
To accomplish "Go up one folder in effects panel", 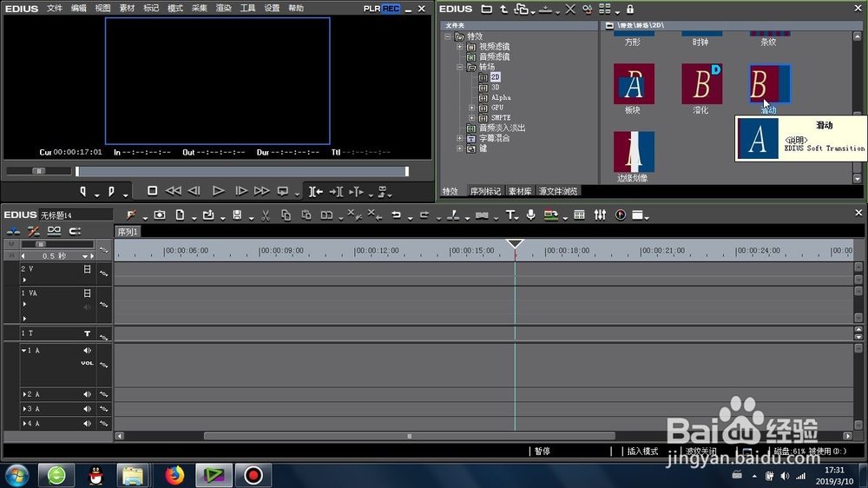I will tap(503, 10).
